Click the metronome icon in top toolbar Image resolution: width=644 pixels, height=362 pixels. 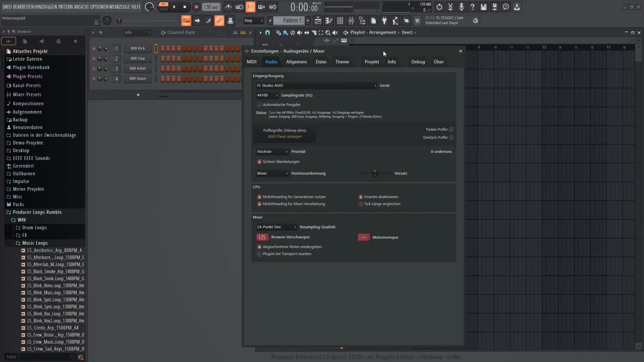(228, 7)
